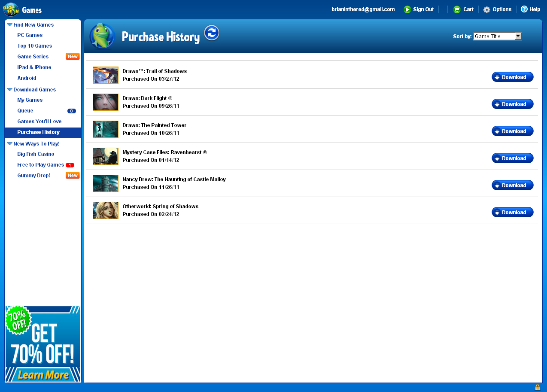
Task: Click the Otherworld: Spring of Shadows title
Action: pyautogui.click(x=161, y=207)
